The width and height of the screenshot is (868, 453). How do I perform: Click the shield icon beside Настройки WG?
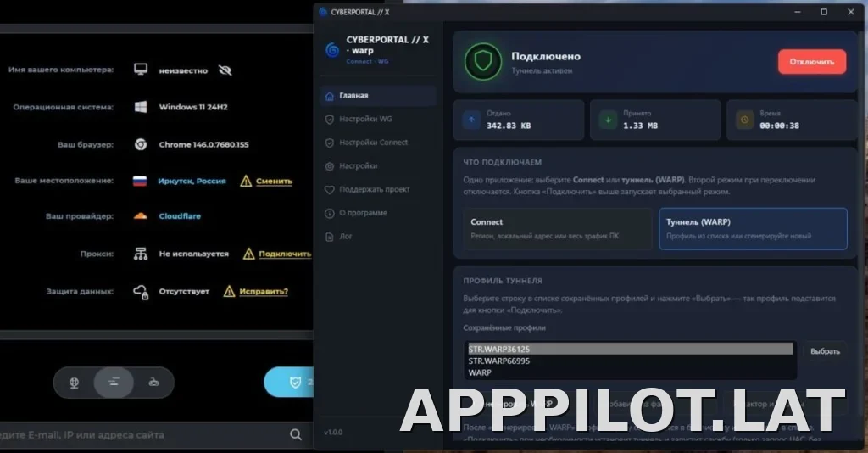pyautogui.click(x=330, y=119)
